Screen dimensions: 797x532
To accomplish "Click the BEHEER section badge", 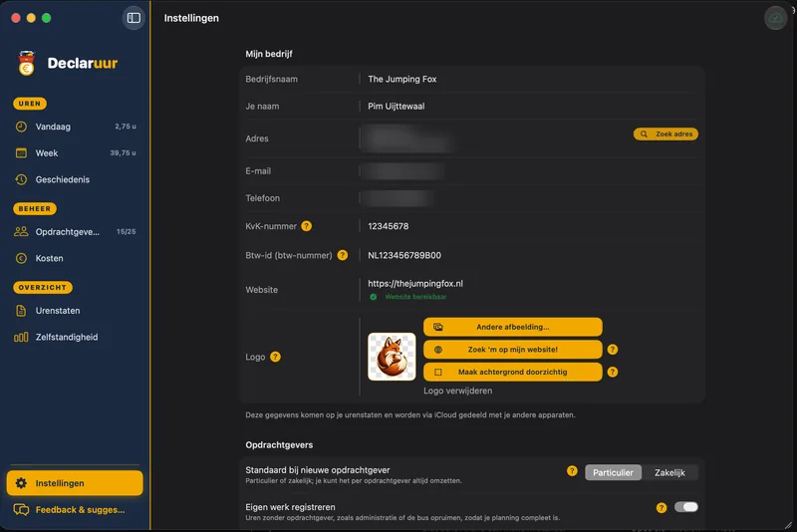I will coord(35,209).
